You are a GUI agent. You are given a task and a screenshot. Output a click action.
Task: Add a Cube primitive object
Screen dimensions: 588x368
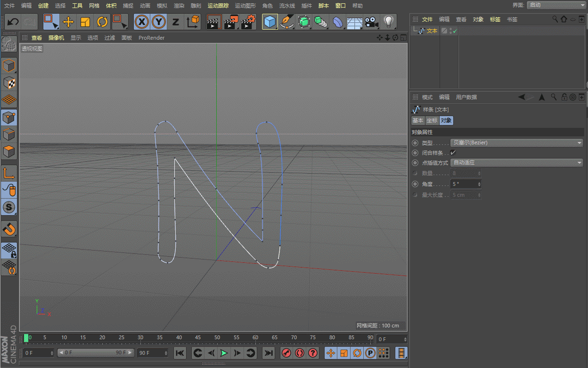[x=270, y=22]
